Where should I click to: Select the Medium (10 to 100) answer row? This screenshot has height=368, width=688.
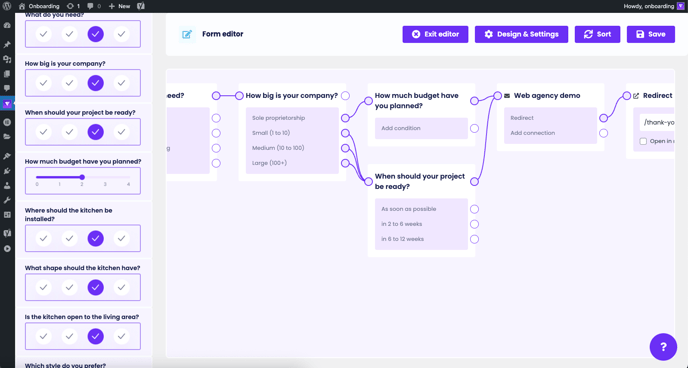click(292, 148)
